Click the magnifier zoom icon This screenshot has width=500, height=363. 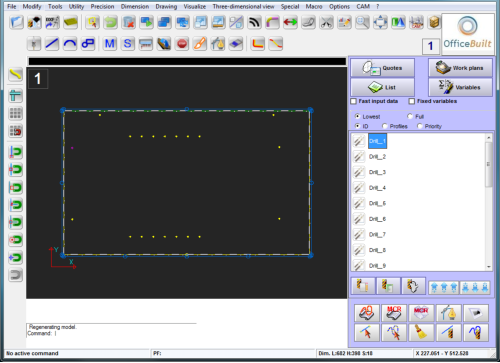362,23
